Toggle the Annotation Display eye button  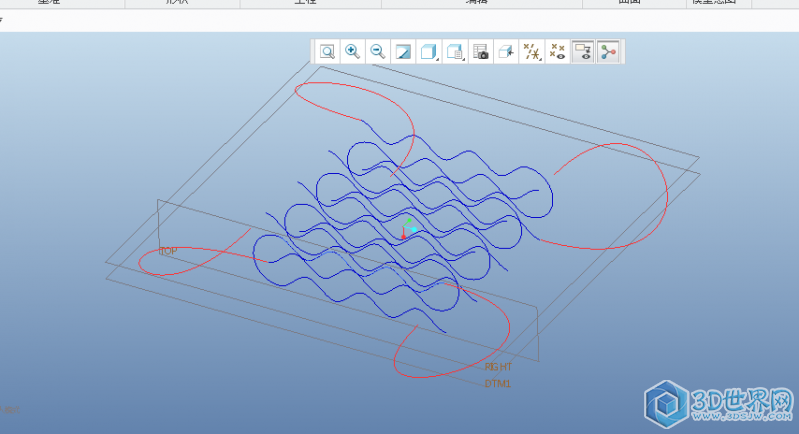point(583,51)
